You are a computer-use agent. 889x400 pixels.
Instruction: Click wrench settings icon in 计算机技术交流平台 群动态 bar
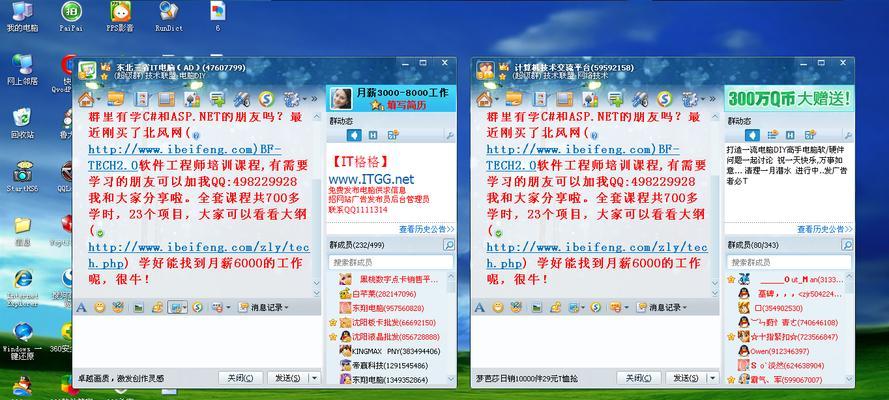[848, 135]
